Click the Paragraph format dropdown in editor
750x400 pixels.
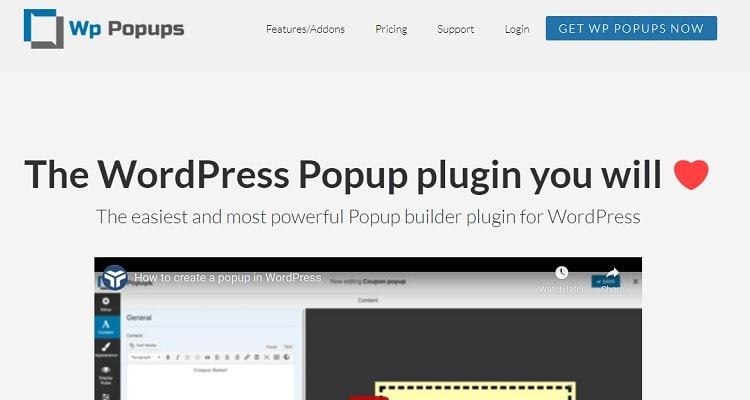[145, 357]
